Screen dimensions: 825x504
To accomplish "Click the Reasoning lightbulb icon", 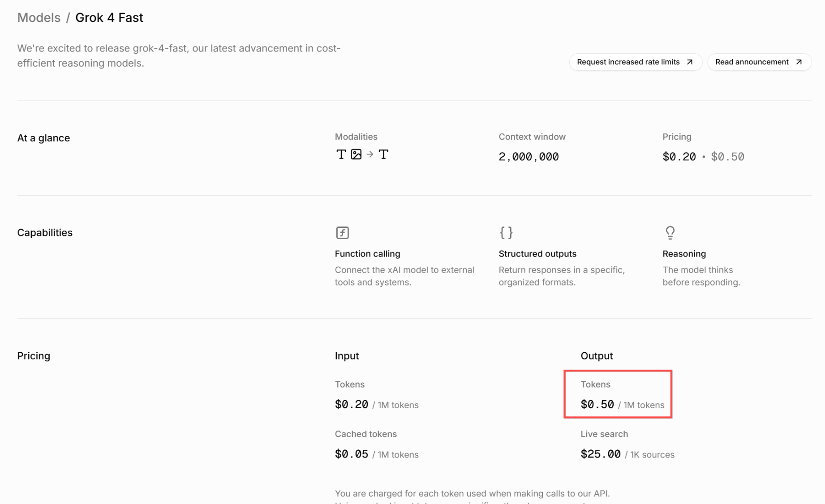I will click(670, 233).
